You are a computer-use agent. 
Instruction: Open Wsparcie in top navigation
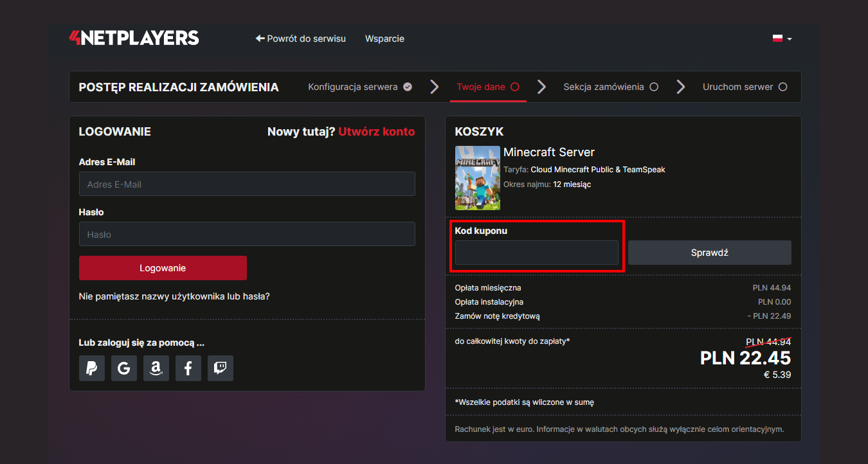click(384, 39)
